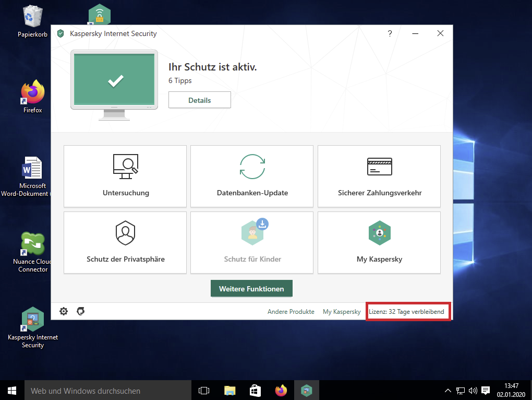Open the Windows Start menu
Screen dimensions: 532x400
12,391
